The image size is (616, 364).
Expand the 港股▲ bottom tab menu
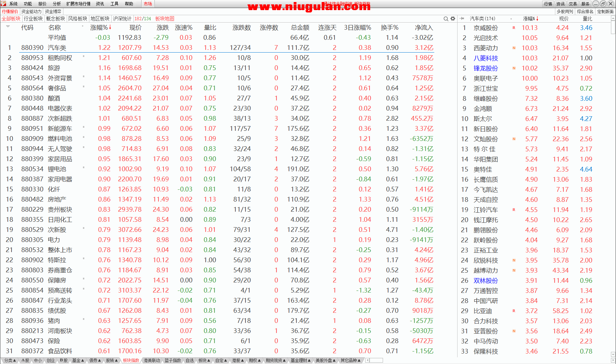(238, 360)
